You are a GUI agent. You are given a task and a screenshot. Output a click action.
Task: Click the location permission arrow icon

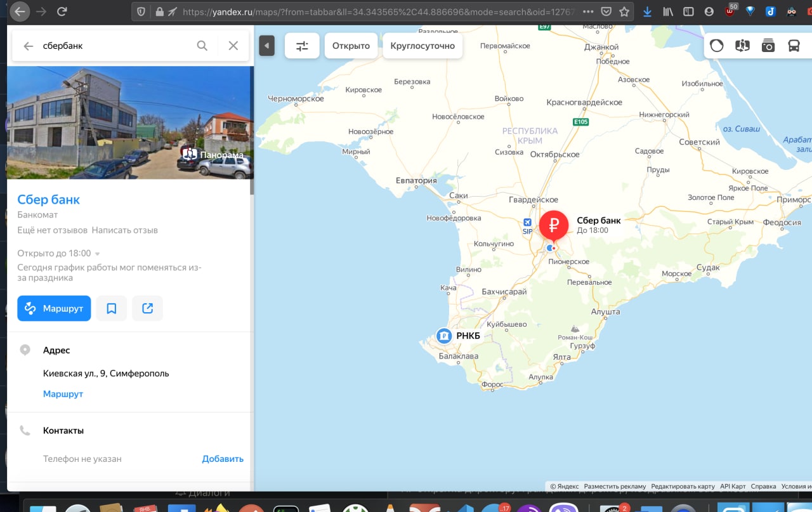(172, 11)
